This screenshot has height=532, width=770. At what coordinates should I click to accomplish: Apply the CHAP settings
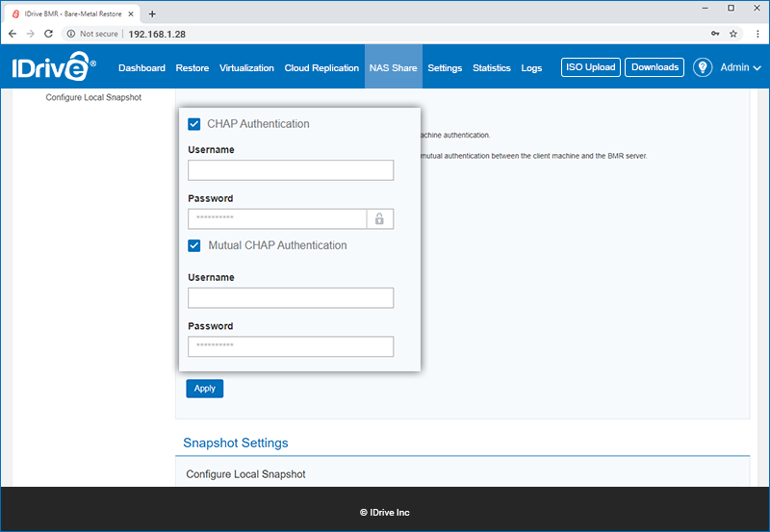204,389
